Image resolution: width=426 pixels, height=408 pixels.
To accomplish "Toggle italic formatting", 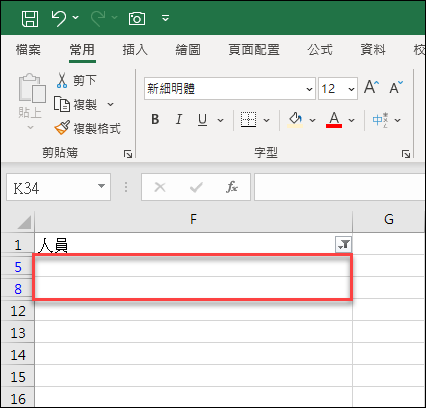I will coord(179,119).
